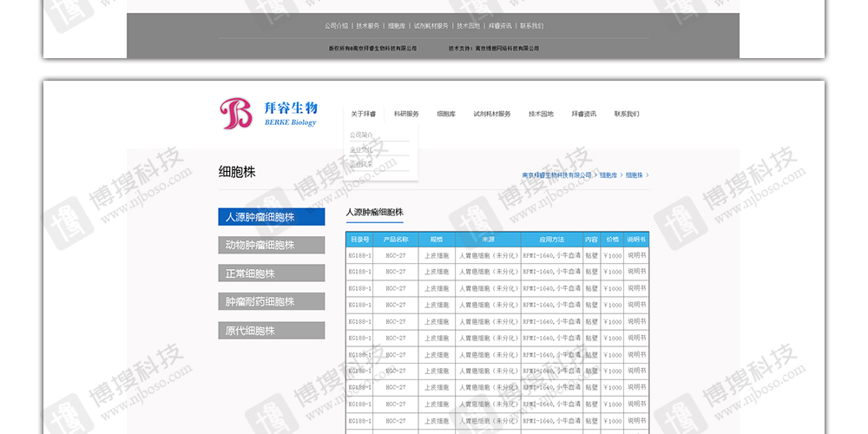
Task: Choose 公司简介 from the open dropdown
Action: pyautogui.click(x=362, y=135)
